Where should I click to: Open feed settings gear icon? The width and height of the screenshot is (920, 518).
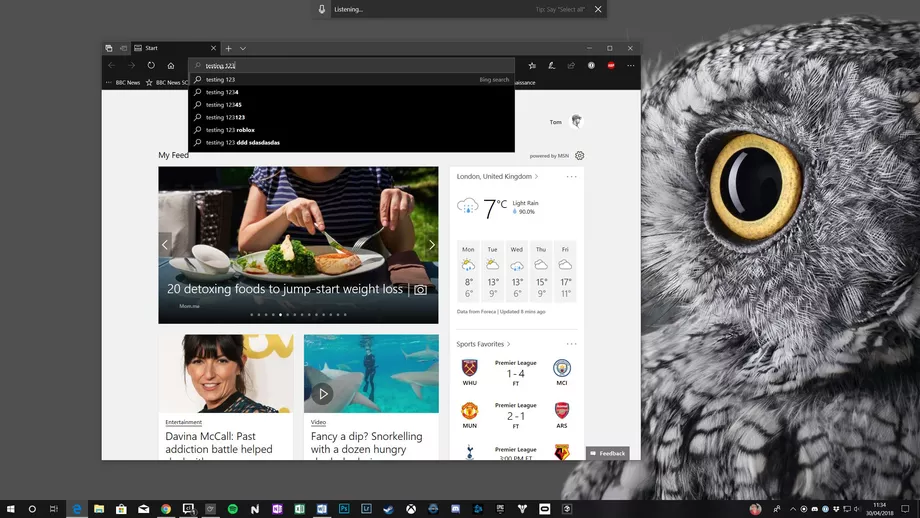click(x=580, y=155)
